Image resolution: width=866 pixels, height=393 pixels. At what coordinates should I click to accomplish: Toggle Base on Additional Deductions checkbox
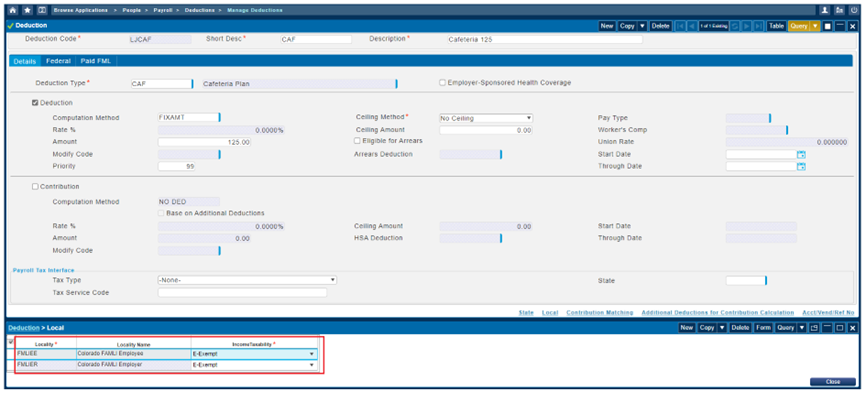coord(162,213)
